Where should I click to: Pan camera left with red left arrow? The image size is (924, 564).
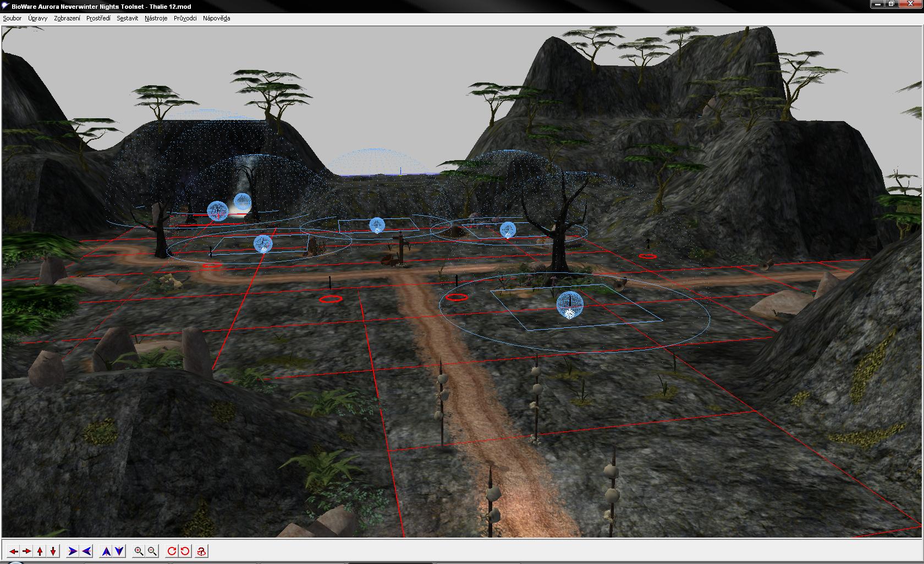click(x=13, y=551)
